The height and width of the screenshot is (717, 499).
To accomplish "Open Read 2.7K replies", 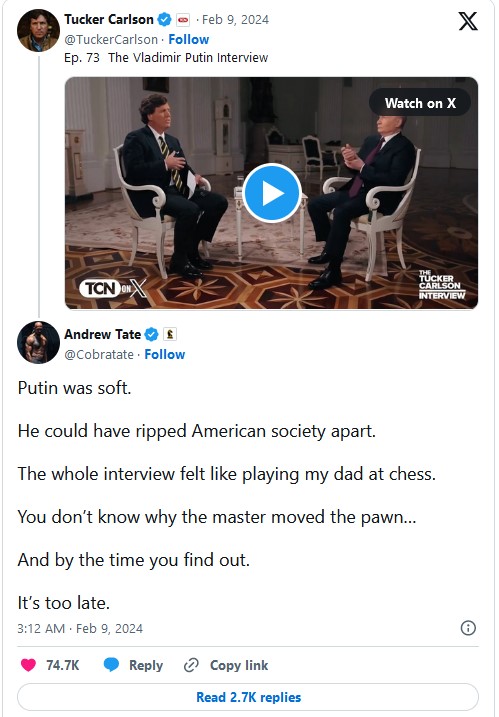I will 248,697.
